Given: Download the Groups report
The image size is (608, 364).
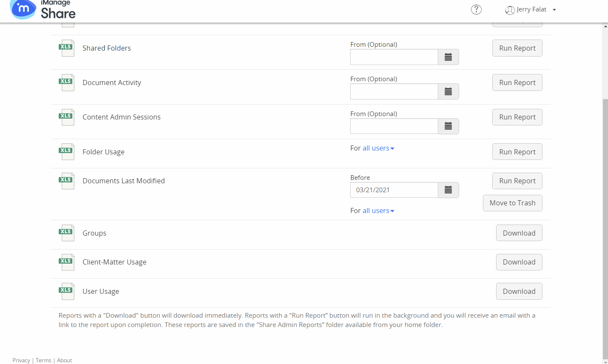Looking at the screenshot, I should tap(519, 233).
